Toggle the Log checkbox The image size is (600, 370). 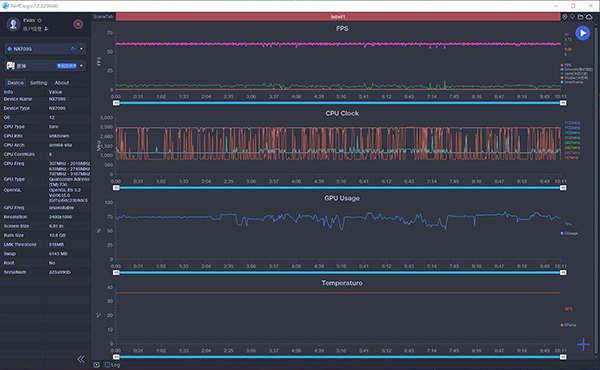[107, 365]
